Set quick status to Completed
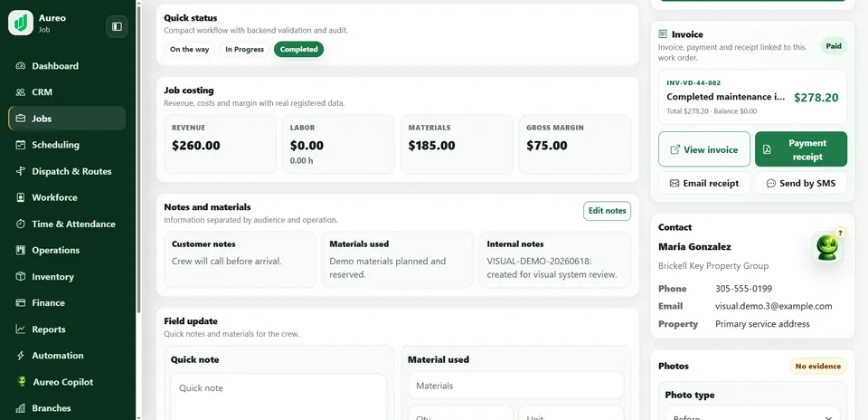The image size is (868, 420). (x=299, y=49)
